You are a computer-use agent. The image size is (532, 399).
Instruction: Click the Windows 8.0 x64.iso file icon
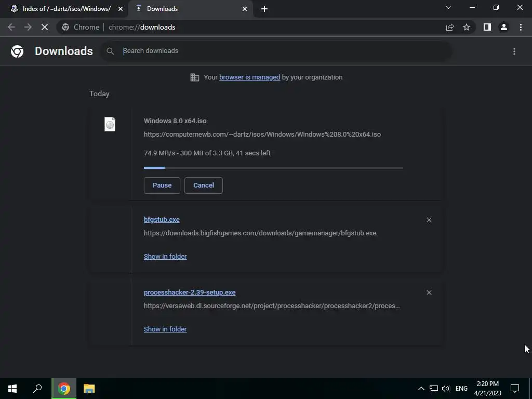[x=110, y=124]
